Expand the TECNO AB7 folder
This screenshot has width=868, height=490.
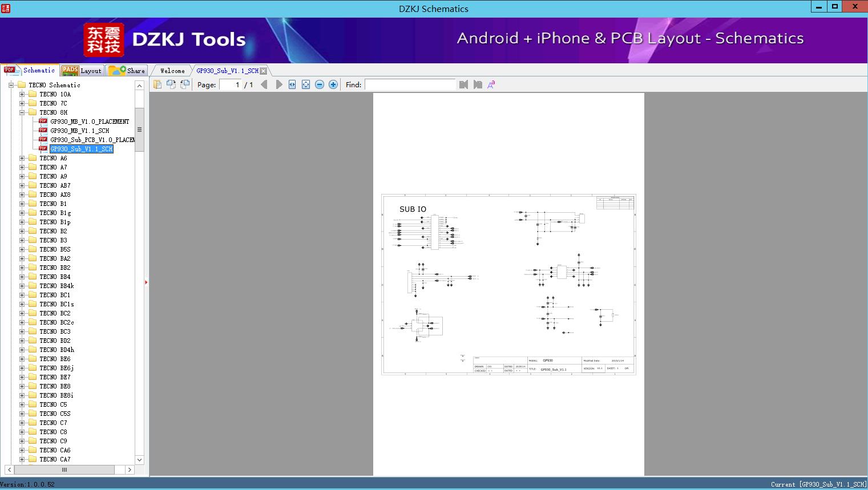pyautogui.click(x=22, y=185)
